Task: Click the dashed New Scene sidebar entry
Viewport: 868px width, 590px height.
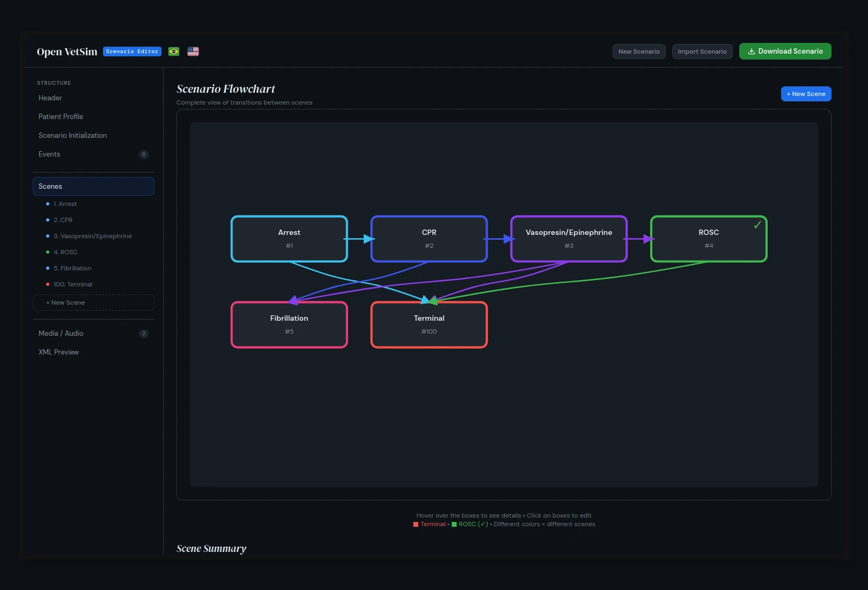Action: (93, 303)
